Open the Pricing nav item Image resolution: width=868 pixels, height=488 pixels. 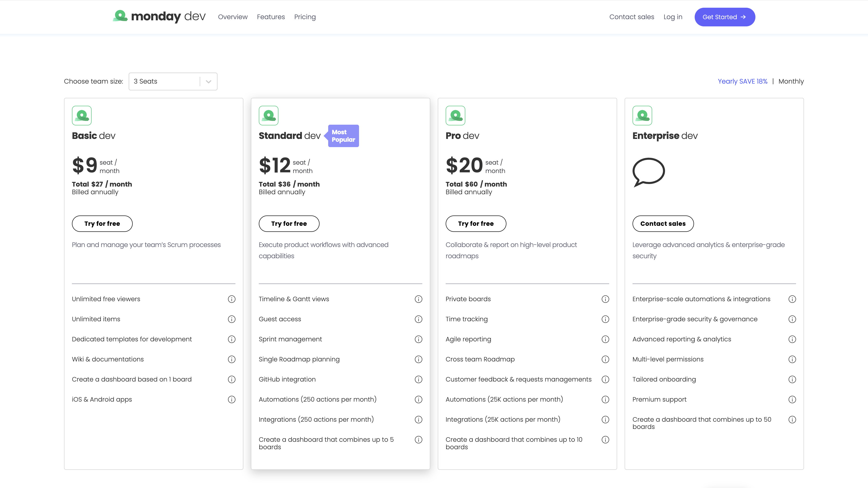coord(305,17)
